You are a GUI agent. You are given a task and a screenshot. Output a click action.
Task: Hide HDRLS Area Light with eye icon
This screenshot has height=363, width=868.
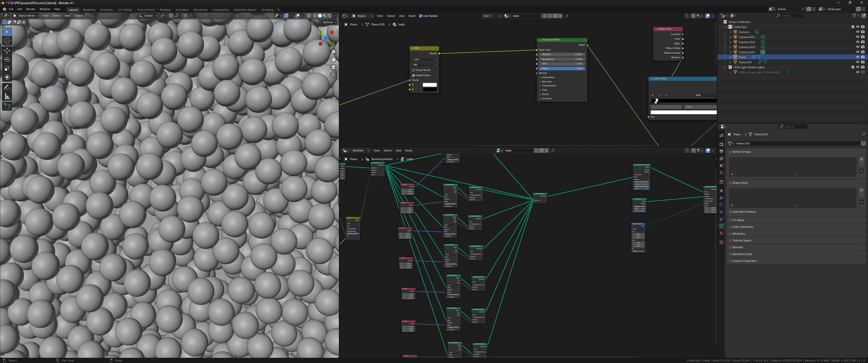(858, 72)
